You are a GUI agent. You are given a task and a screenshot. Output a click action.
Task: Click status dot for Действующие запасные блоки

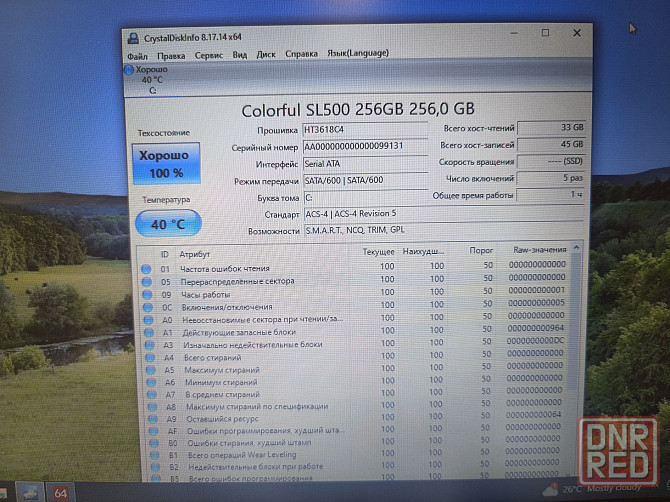pos(149,332)
